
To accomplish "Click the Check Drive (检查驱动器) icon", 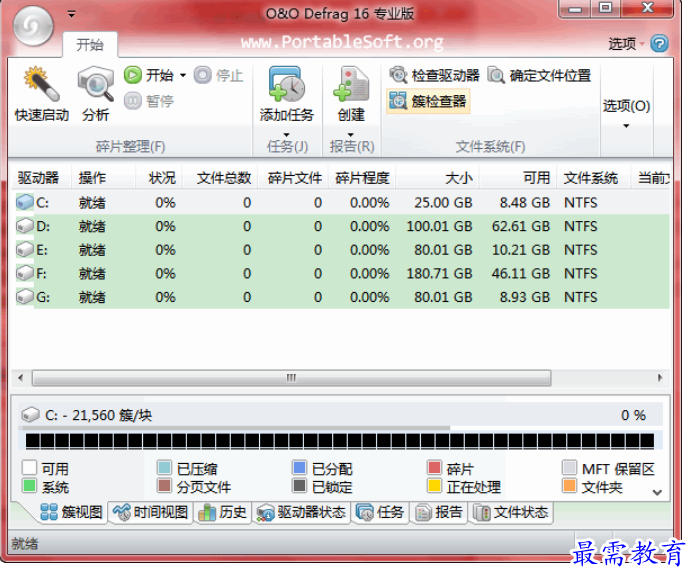I will click(x=398, y=75).
